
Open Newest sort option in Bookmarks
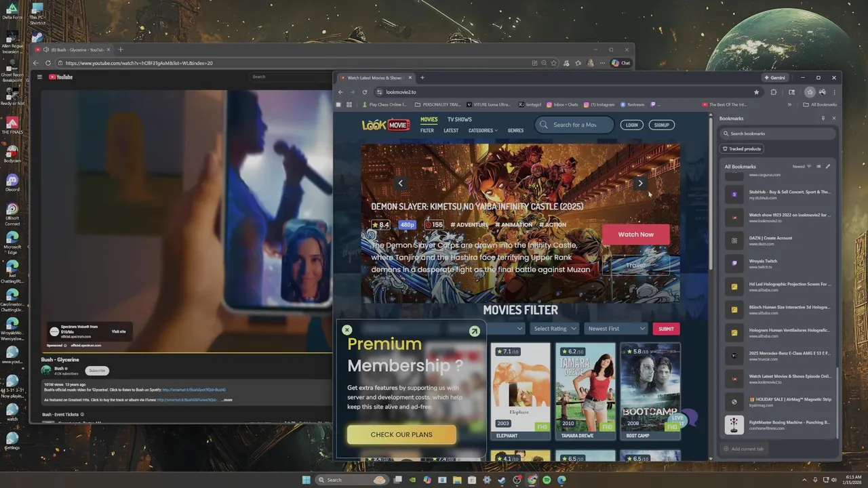pyautogui.click(x=802, y=166)
